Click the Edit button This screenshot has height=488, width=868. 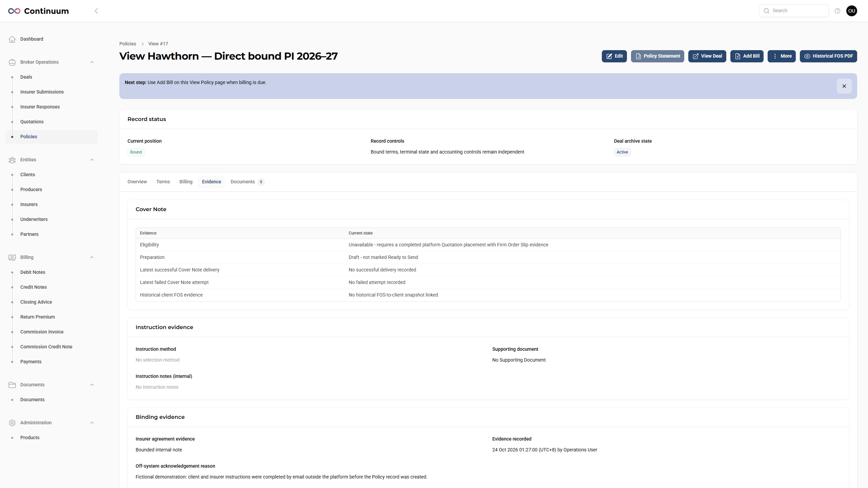(x=614, y=56)
